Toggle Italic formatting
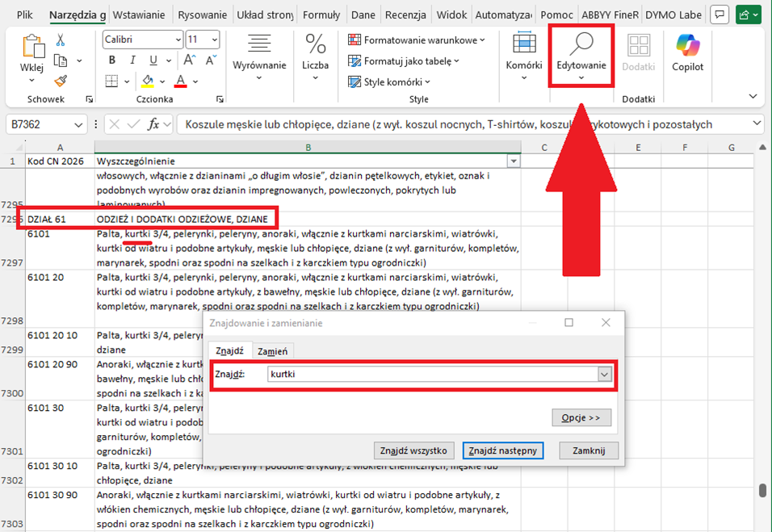 click(x=132, y=61)
